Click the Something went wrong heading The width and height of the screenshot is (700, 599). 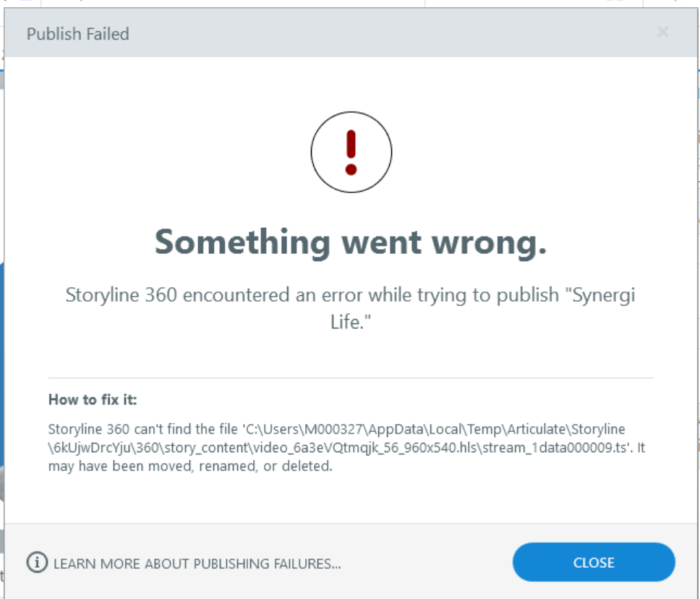click(351, 242)
